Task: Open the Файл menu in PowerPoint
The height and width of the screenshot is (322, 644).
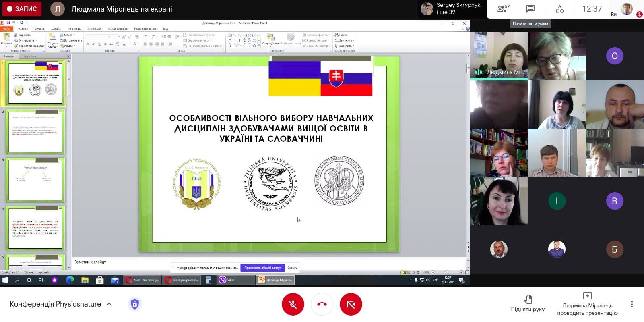Action: (6, 29)
